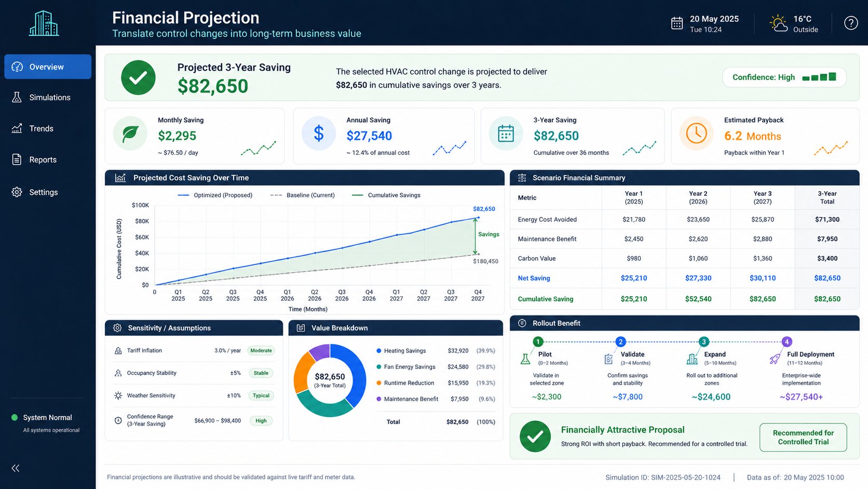This screenshot has height=489, width=868.
Task: Click the Projected Cost Saving chart header icon
Action: tap(120, 178)
